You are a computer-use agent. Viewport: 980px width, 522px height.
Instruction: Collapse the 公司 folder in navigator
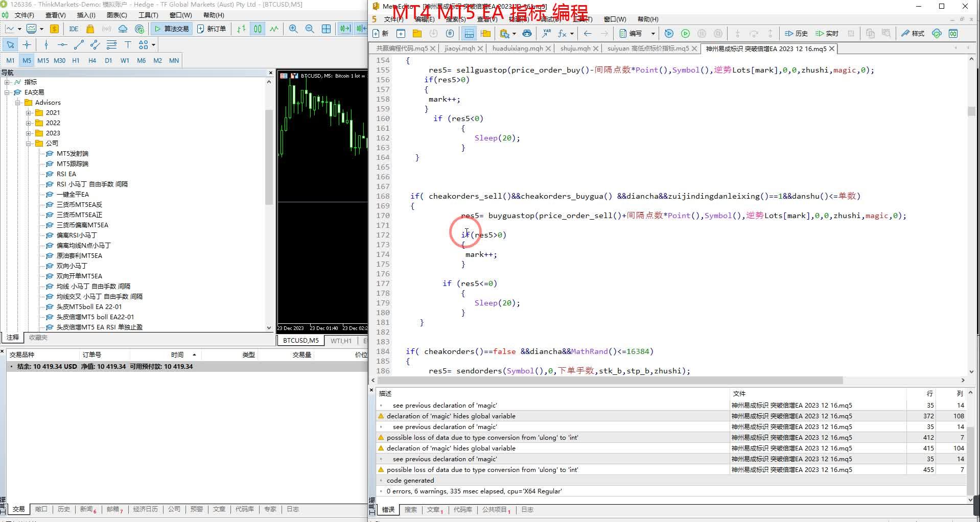click(x=29, y=143)
